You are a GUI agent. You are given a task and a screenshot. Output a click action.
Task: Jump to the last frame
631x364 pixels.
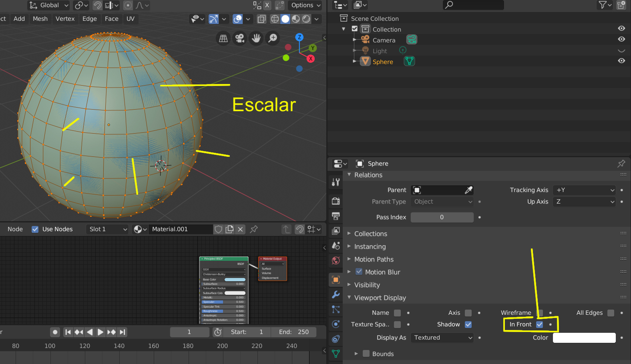tap(123, 332)
